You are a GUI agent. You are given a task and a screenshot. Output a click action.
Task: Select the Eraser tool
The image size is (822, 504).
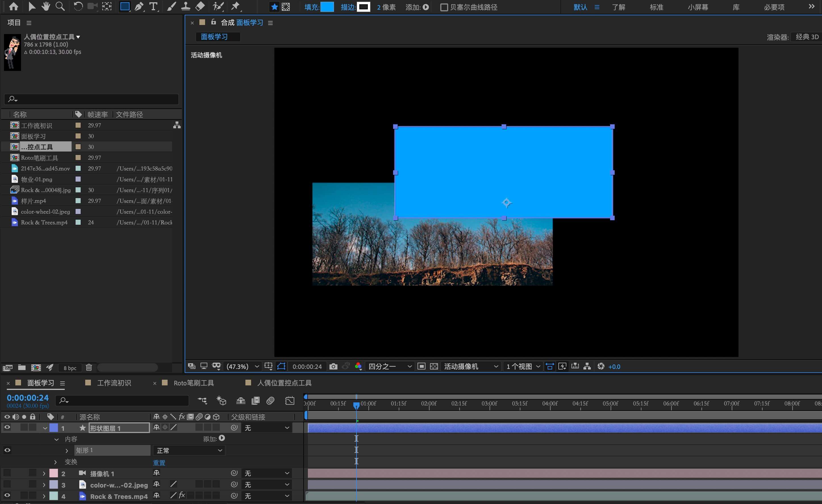click(x=200, y=7)
